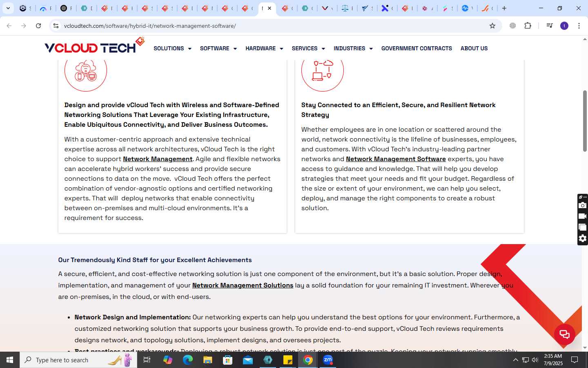
Task: Open Mail app from taskbar
Action: tap(247, 360)
